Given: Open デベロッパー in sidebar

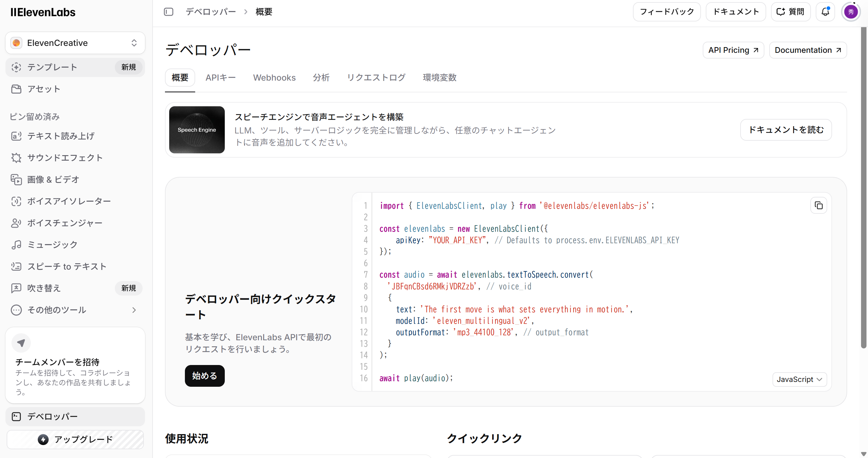Looking at the screenshot, I should (x=75, y=417).
